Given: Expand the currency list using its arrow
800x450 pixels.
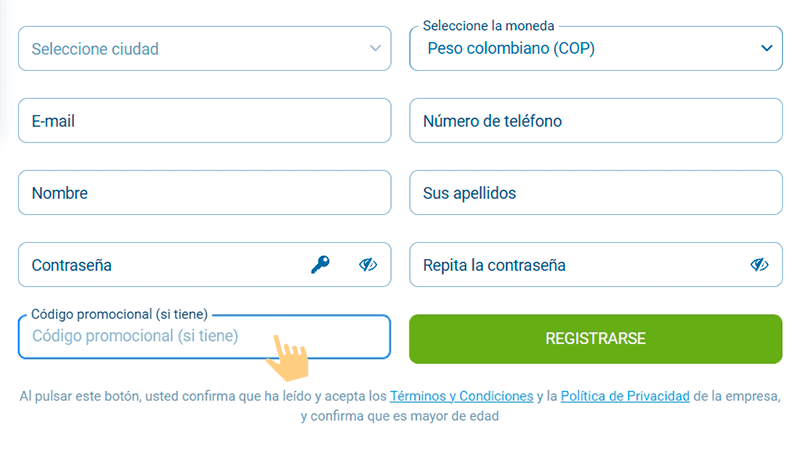Looking at the screenshot, I should click(x=767, y=48).
